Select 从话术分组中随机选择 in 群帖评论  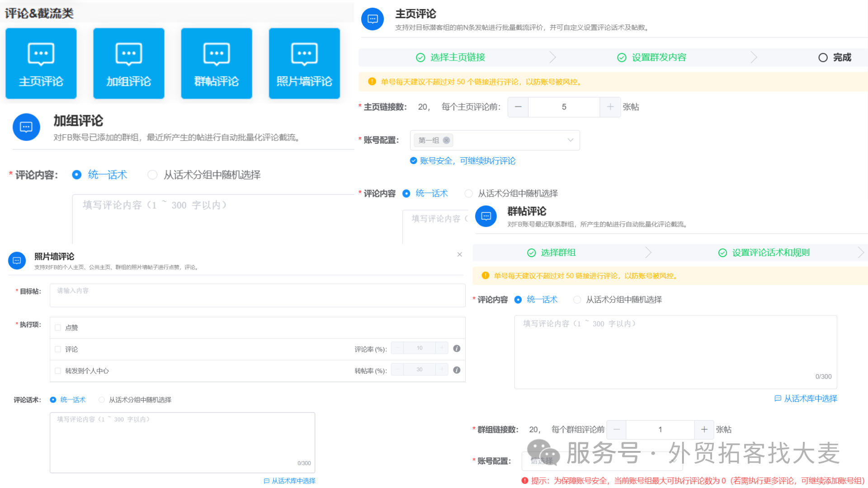click(x=577, y=300)
